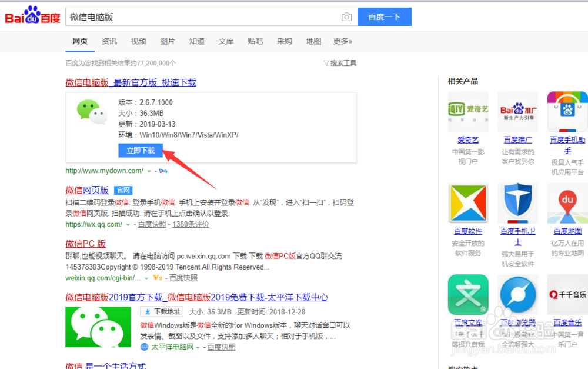Click the 百度一下 search button
This screenshot has height=369, width=588.
click(x=385, y=17)
